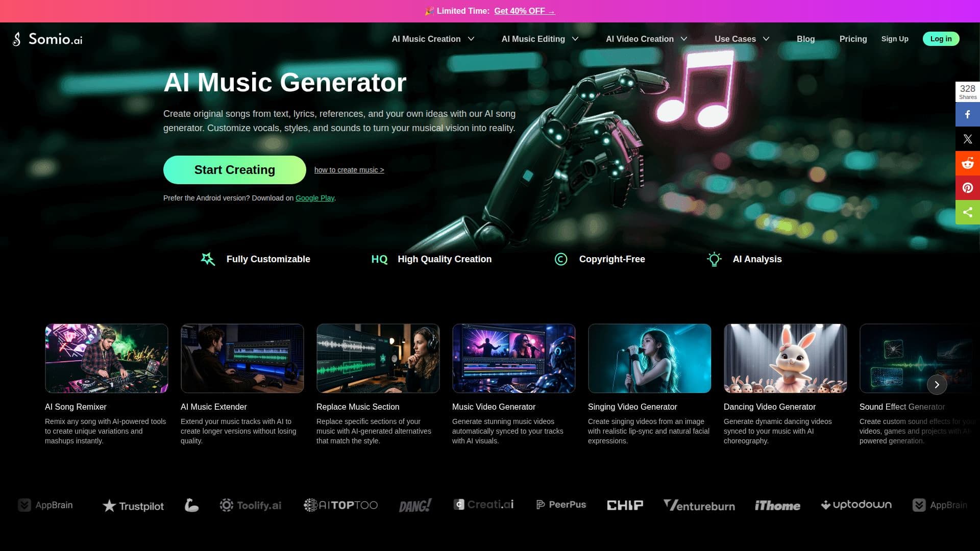Expand the AI Music Creation menu
This screenshot has width=980, height=551.
click(x=433, y=39)
